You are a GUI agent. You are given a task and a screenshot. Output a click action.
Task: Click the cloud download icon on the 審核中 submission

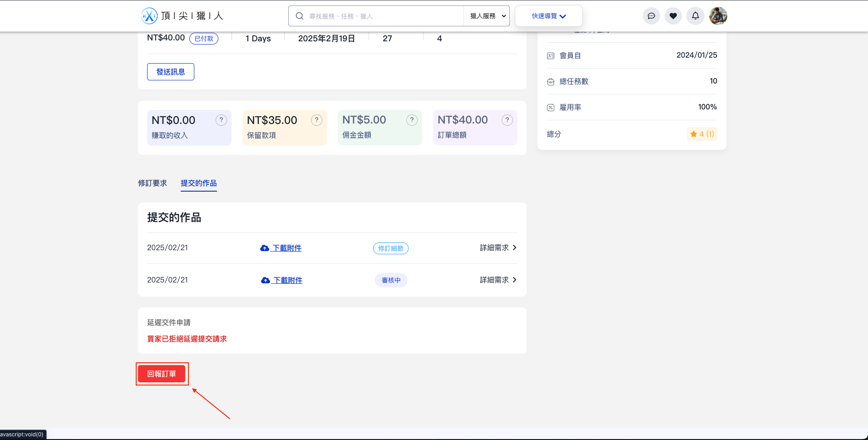tap(266, 280)
